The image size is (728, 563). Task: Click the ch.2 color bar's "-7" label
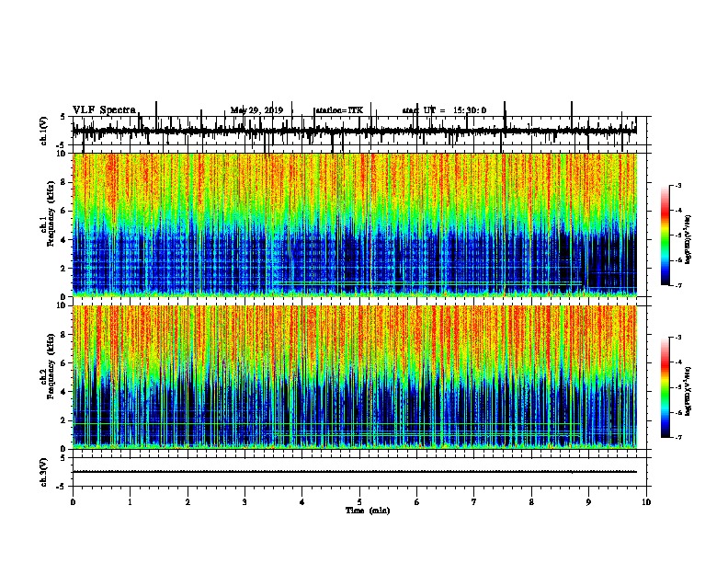(678, 437)
